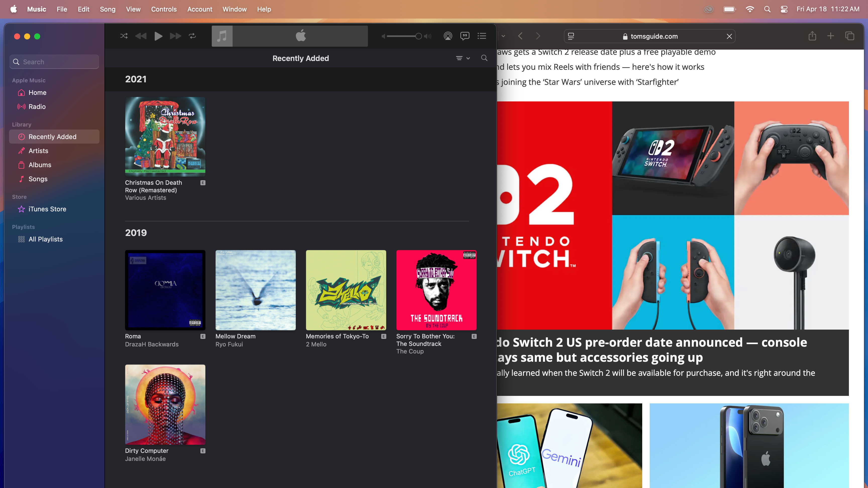The image size is (868, 488).
Task: Toggle shuffle playback mode
Action: pos(124,36)
